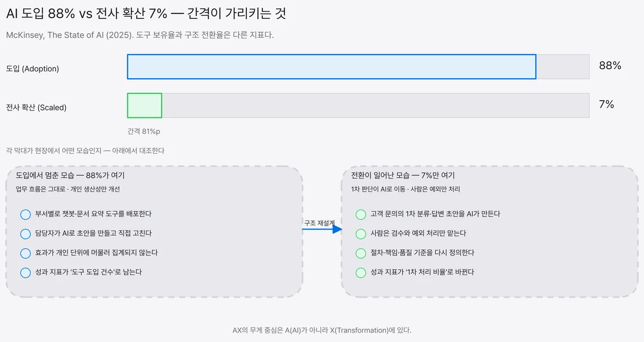Screen dimensions: 644x342
Task: Click the 88% value label
Action: pyautogui.click(x=610, y=66)
